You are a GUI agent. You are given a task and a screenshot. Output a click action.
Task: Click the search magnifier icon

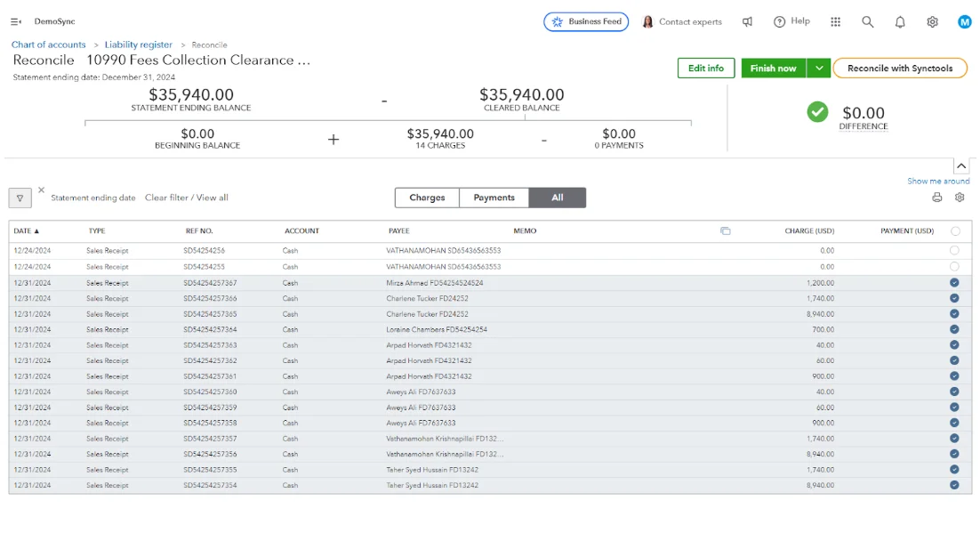pos(867,22)
